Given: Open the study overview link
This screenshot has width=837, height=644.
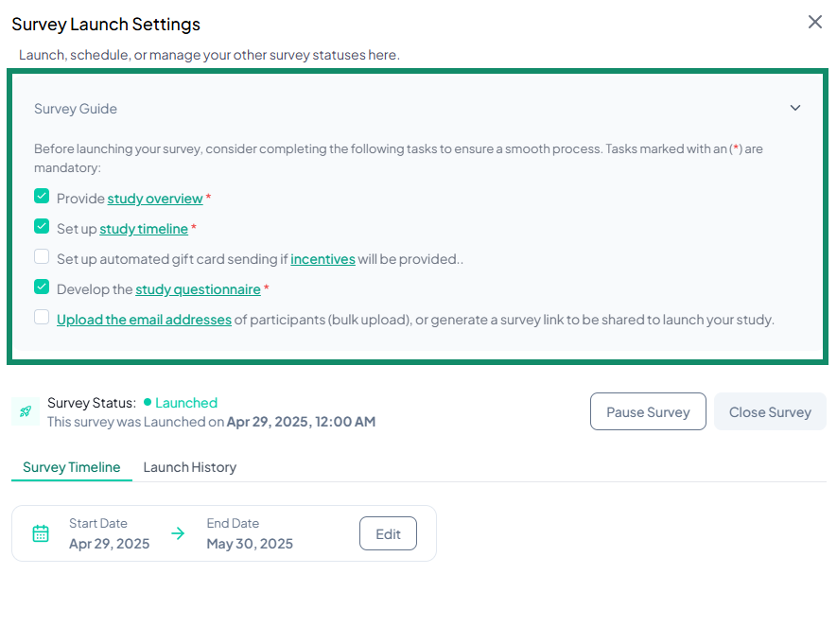Looking at the screenshot, I should point(157,198).
